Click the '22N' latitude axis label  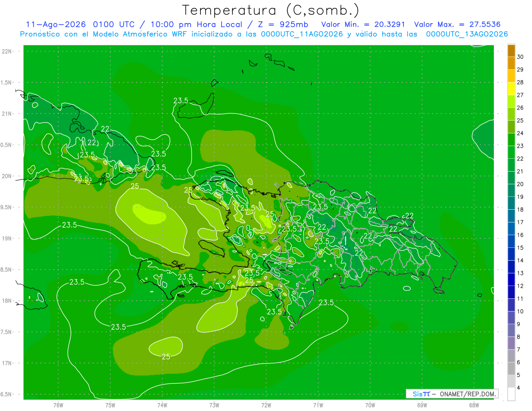coord(6,51)
